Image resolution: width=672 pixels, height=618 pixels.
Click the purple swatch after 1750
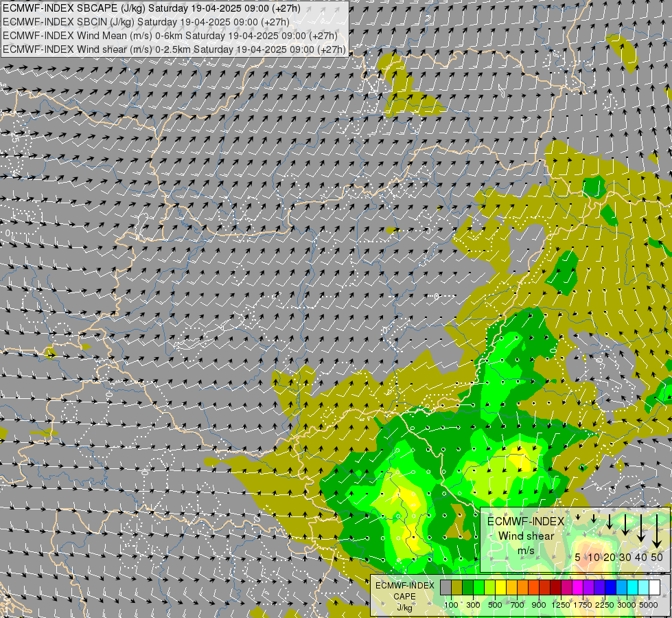click(x=588, y=588)
